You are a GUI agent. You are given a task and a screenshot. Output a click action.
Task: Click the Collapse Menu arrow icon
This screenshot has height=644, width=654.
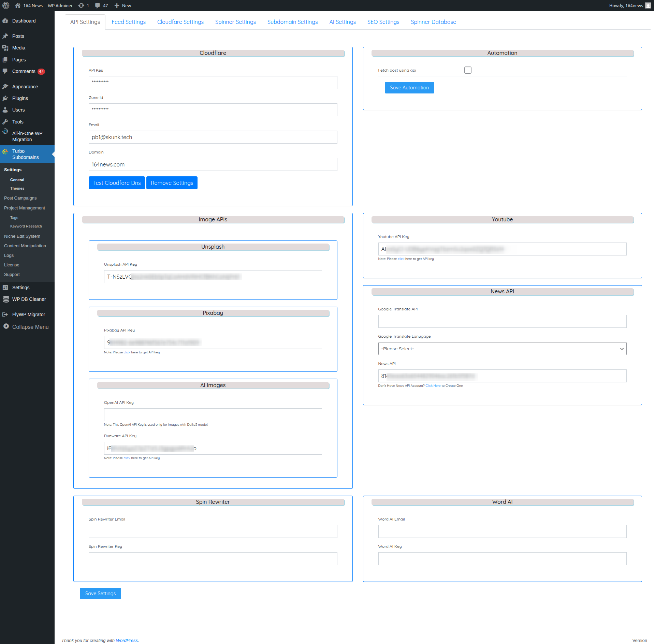point(6,326)
